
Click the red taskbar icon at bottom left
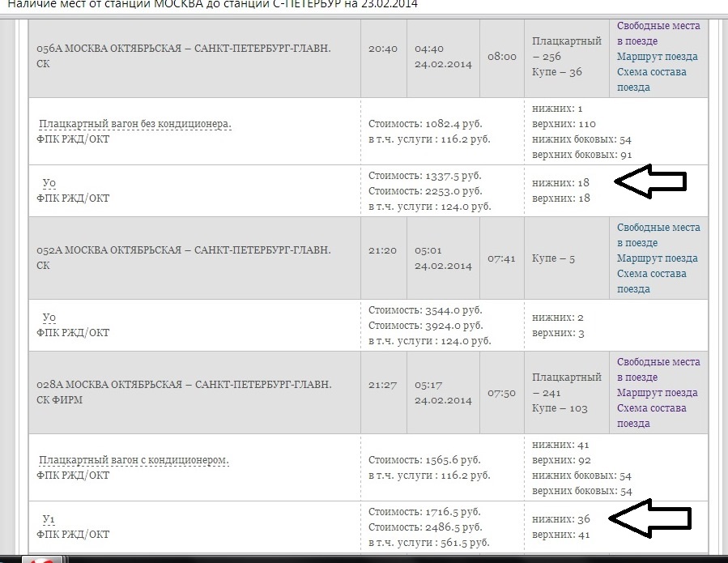click(x=42, y=559)
